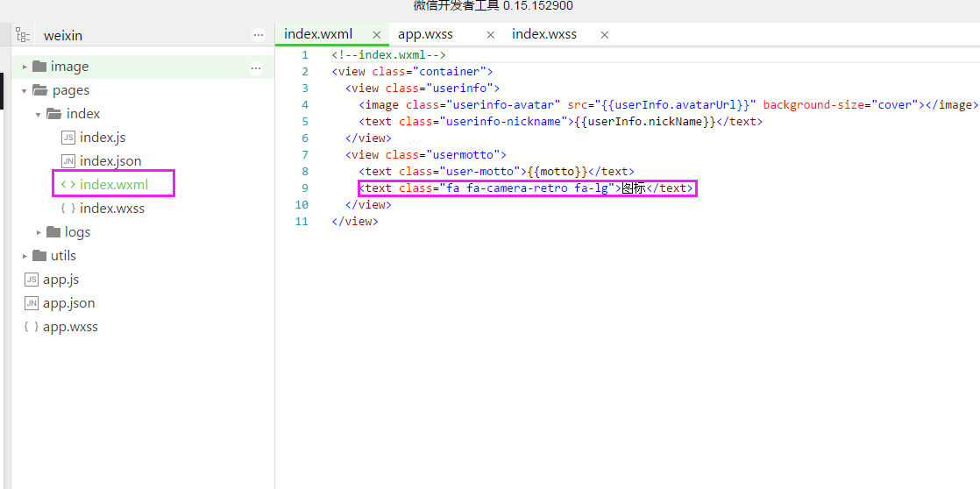Click the JN icon of app.json
The image size is (980, 489).
click(x=32, y=303)
